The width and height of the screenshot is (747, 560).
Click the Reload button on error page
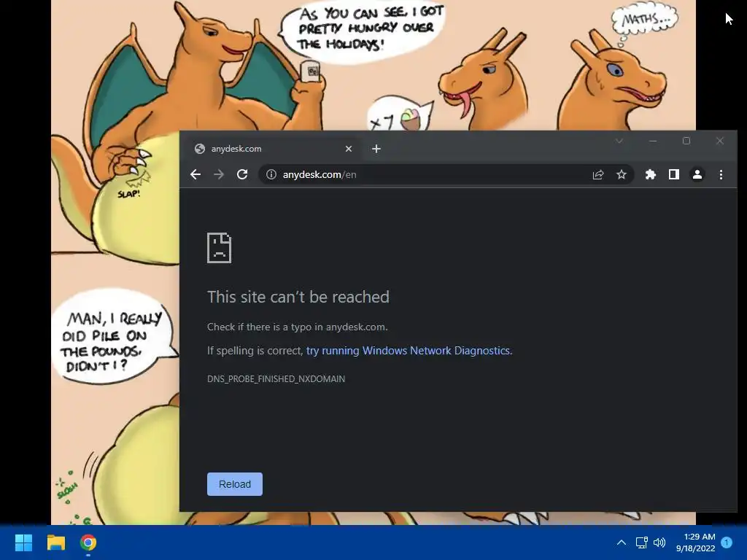pyautogui.click(x=234, y=484)
